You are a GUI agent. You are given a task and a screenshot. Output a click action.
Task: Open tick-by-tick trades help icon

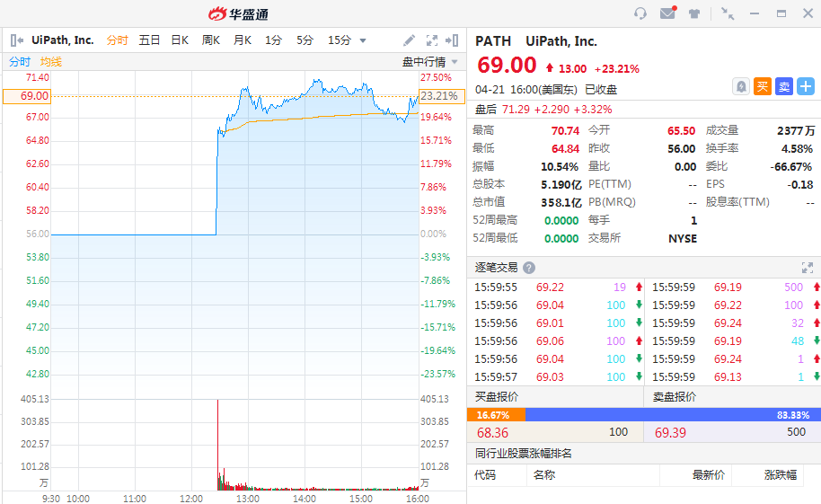coord(529,268)
